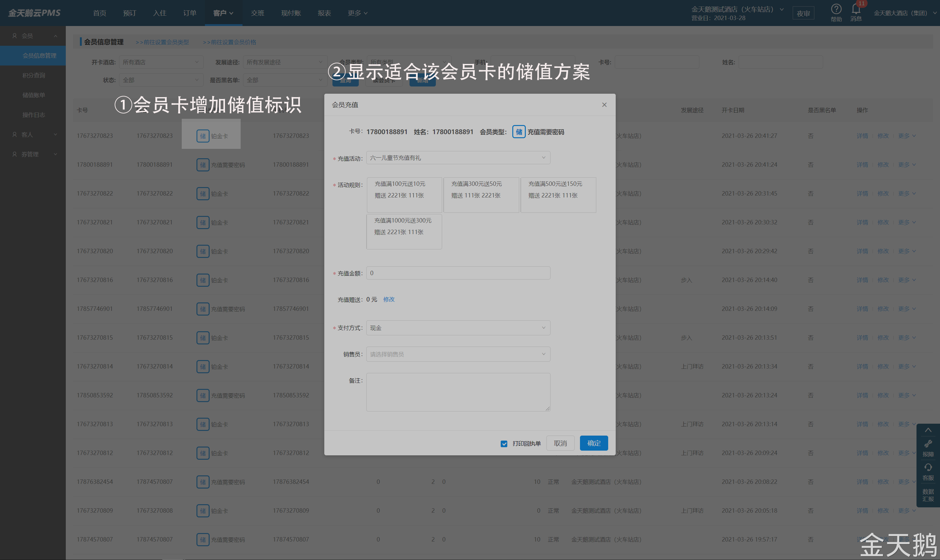The image size is (940, 560).
Task: Click 修改 for row 17673270821
Action: pos(883,222)
